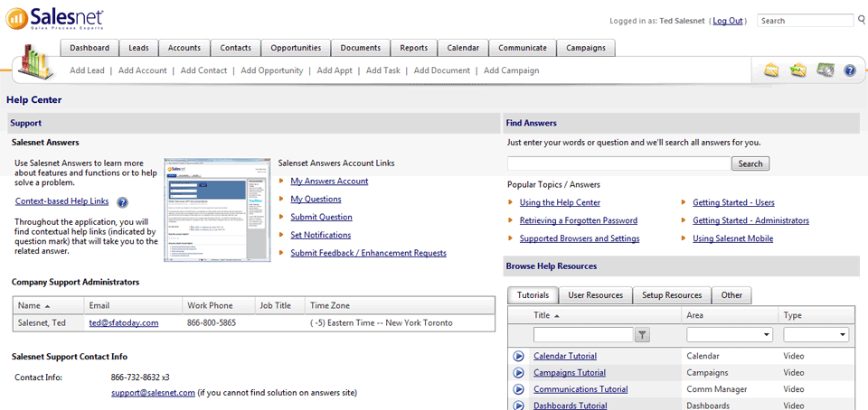Open the Calendar tab
The height and width of the screenshot is (410, 868).
coord(463,48)
